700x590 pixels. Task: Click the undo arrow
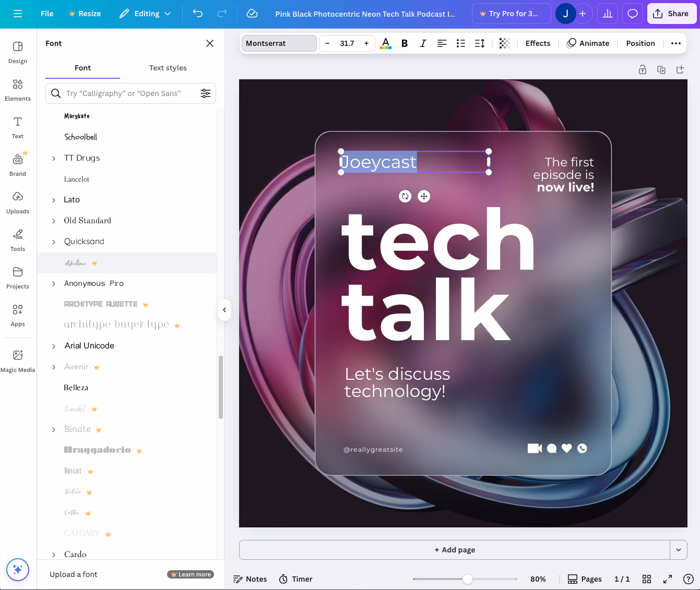pyautogui.click(x=198, y=14)
